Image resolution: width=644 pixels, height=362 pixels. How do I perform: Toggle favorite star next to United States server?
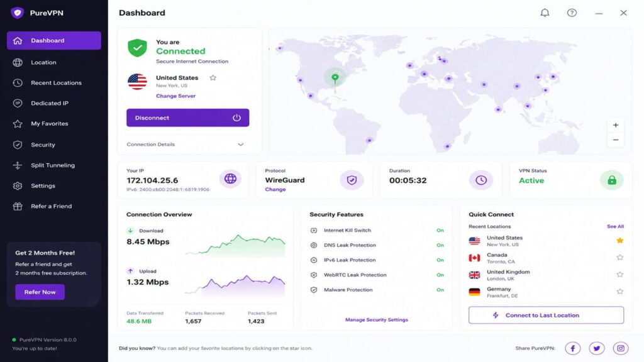[x=213, y=77]
